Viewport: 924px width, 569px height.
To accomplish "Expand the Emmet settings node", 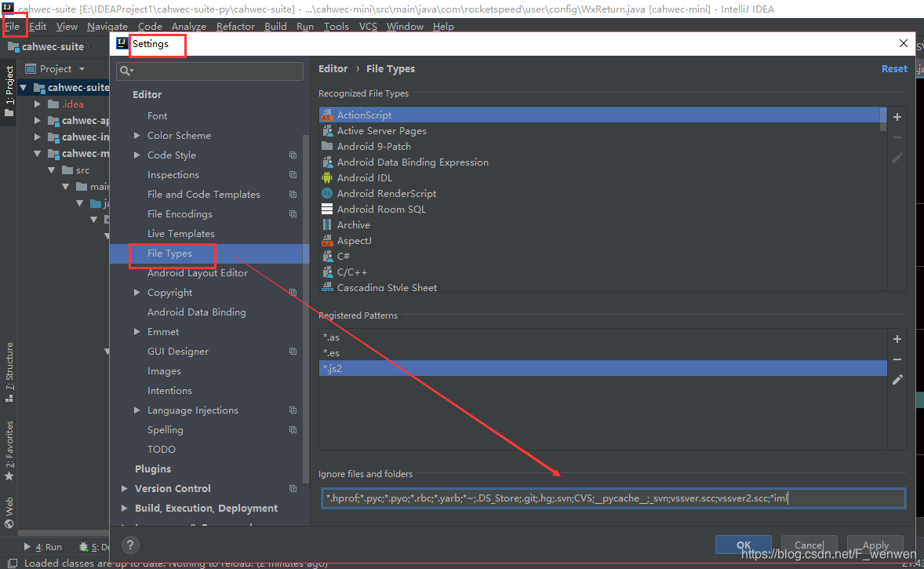I will (136, 331).
